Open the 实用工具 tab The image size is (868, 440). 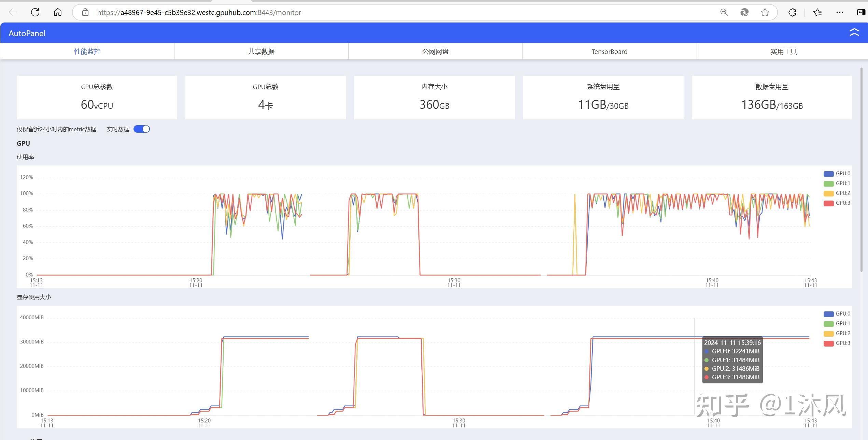[783, 52]
